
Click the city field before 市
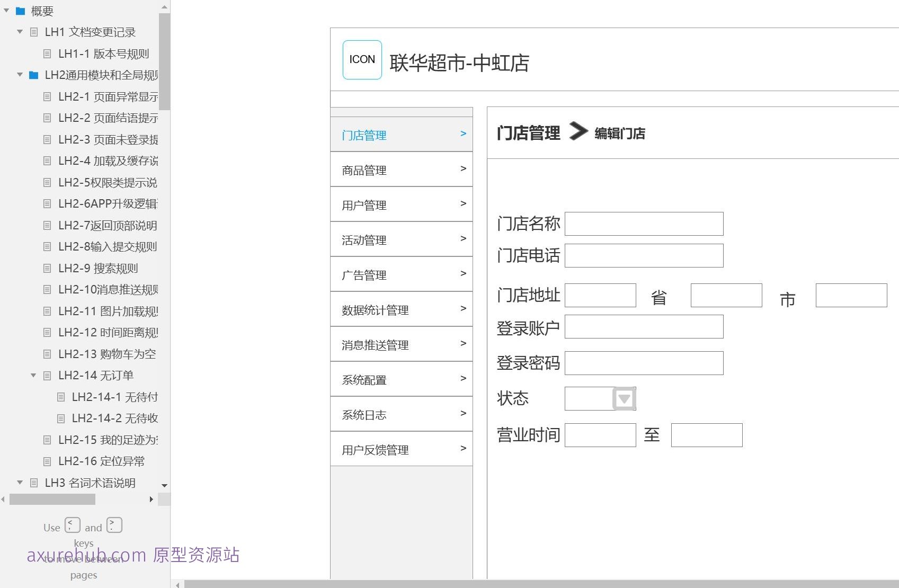[726, 296]
